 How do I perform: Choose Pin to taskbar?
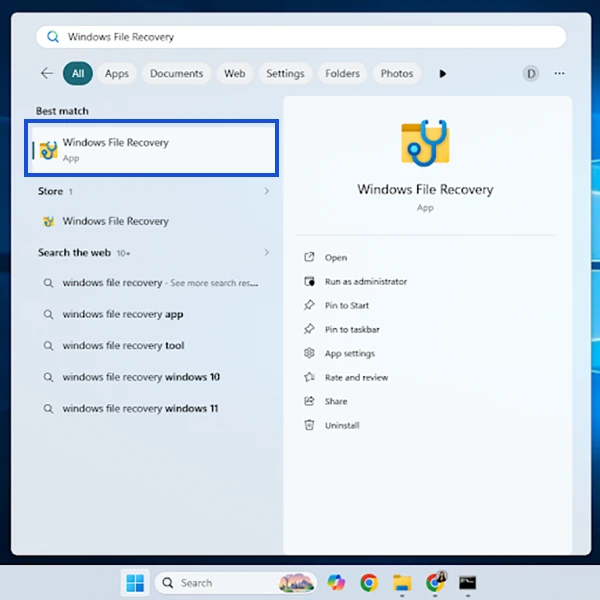352,329
